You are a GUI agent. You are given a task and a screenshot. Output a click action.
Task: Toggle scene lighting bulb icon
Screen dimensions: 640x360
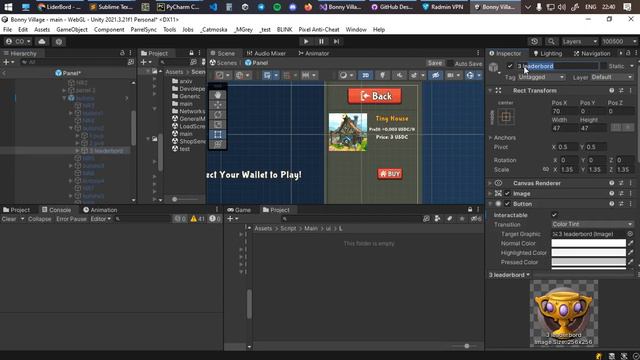(x=382, y=75)
